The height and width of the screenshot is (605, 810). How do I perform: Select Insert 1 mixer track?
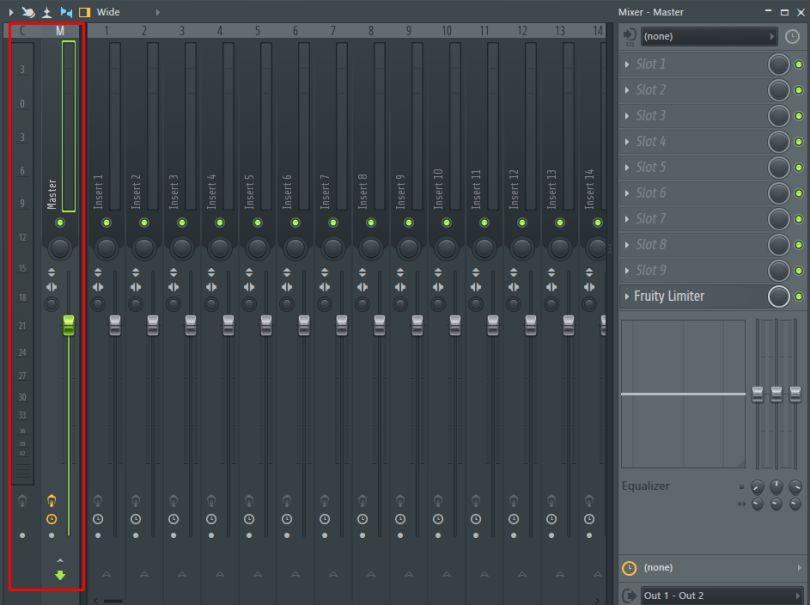tap(106, 31)
